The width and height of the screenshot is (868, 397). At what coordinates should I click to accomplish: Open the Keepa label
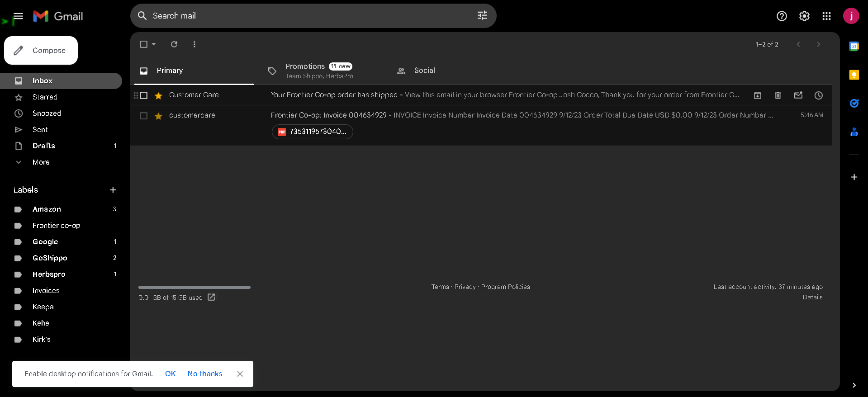click(x=61, y=307)
